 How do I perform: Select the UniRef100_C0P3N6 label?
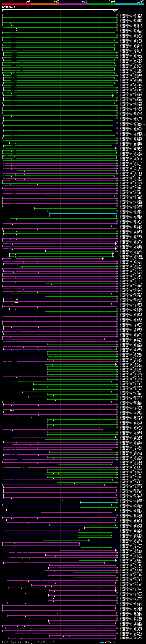(x=131, y=268)
